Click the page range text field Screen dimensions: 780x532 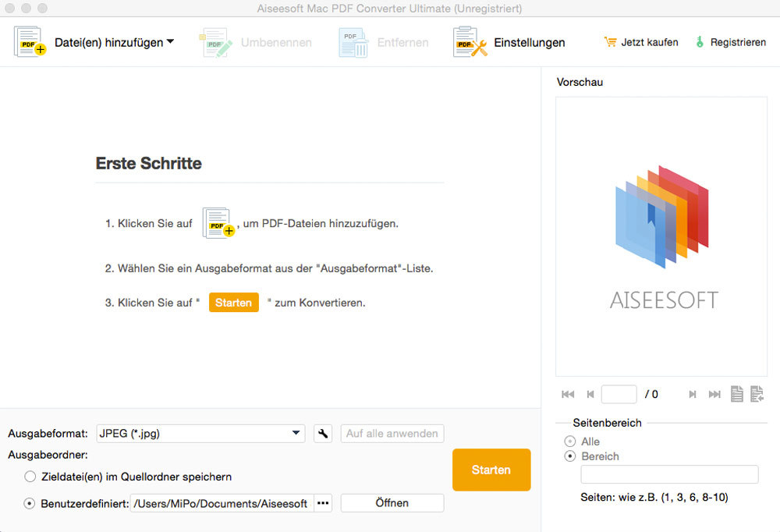tap(669, 474)
